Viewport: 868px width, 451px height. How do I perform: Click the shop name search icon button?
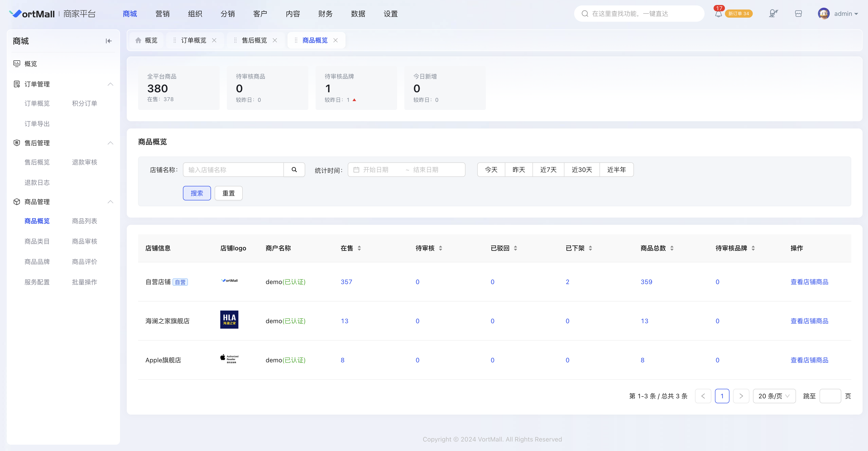[x=294, y=170]
